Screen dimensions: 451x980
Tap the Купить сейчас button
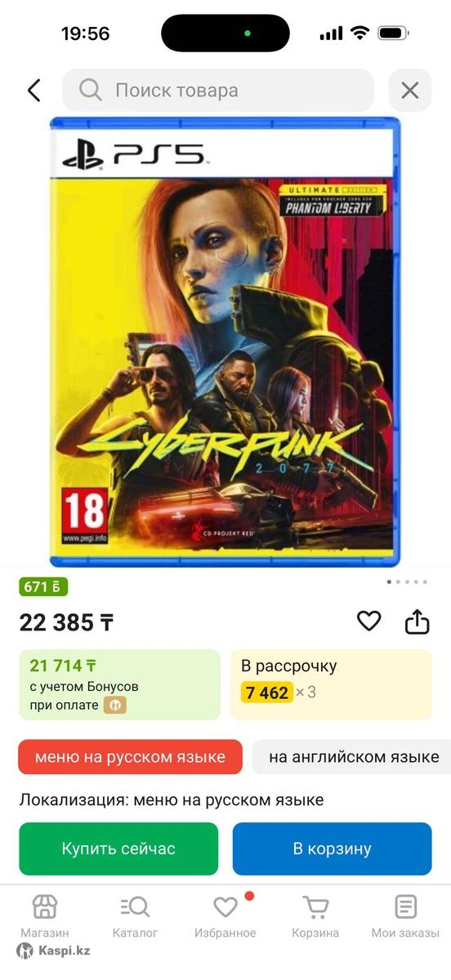pos(118,849)
